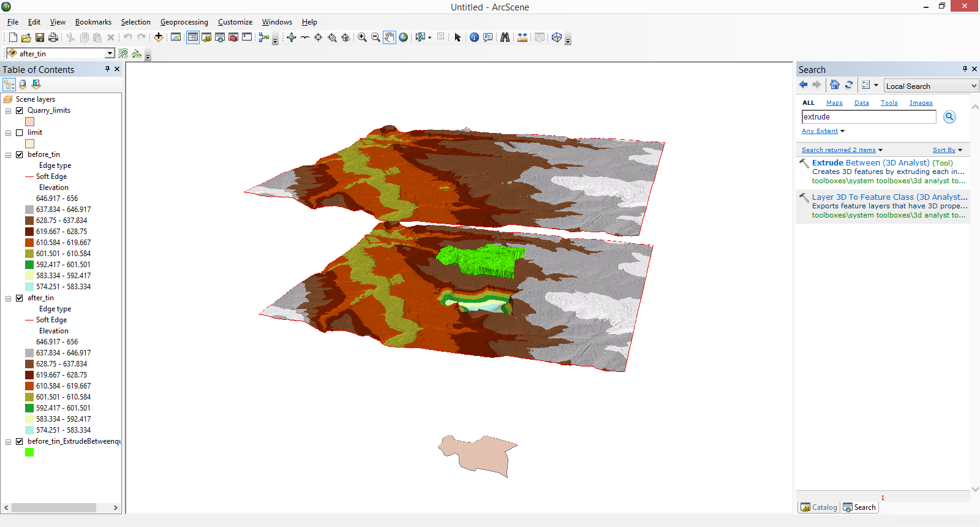Click the Print icon
The width and height of the screenshot is (980, 527).
(53, 37)
